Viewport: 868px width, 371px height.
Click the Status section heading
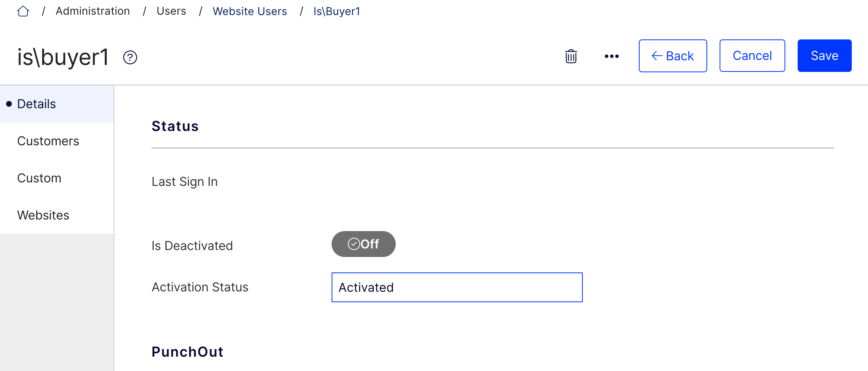click(175, 126)
